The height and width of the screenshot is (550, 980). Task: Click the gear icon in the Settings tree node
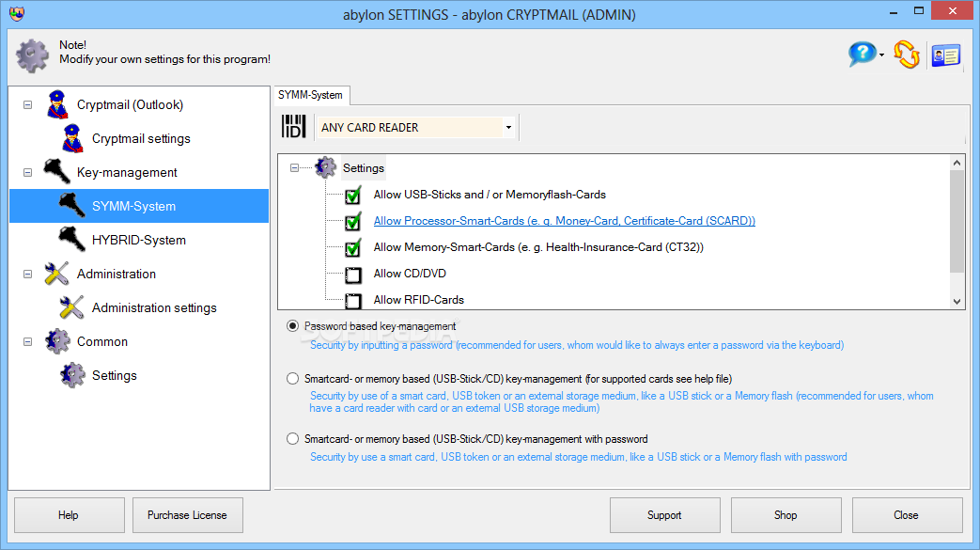326,167
